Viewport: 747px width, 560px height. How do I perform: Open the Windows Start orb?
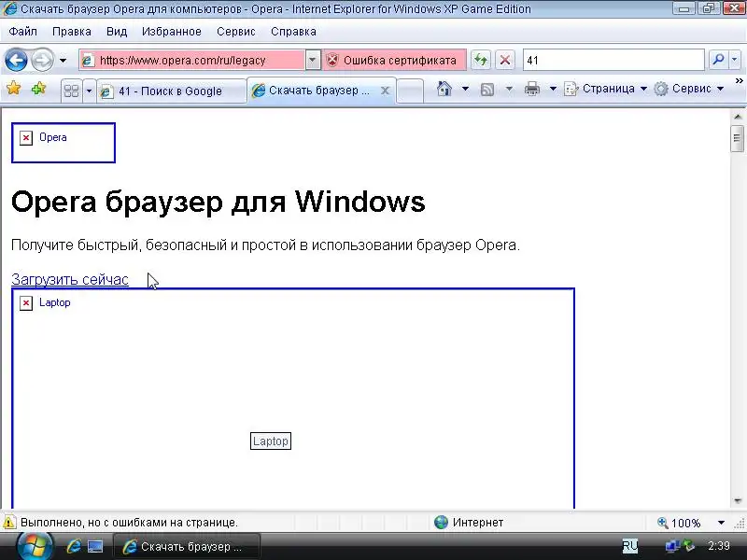click(35, 547)
